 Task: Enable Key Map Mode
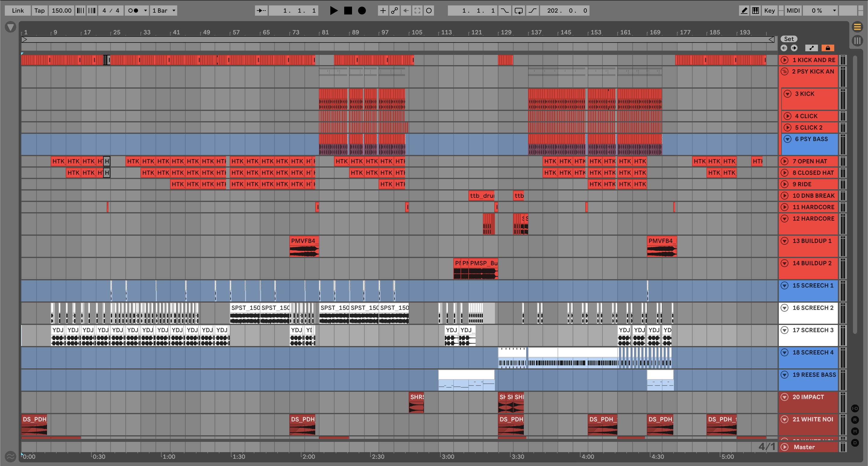(x=769, y=11)
